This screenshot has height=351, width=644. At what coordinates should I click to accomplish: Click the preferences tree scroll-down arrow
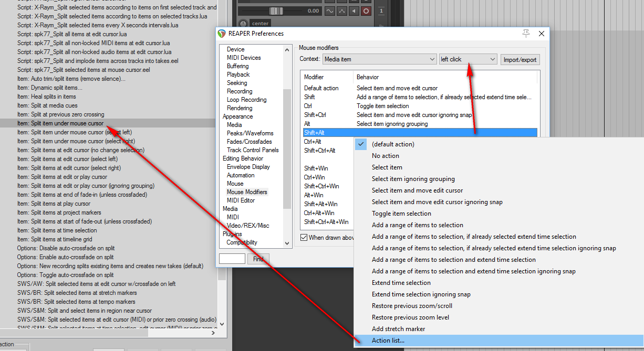(x=287, y=243)
